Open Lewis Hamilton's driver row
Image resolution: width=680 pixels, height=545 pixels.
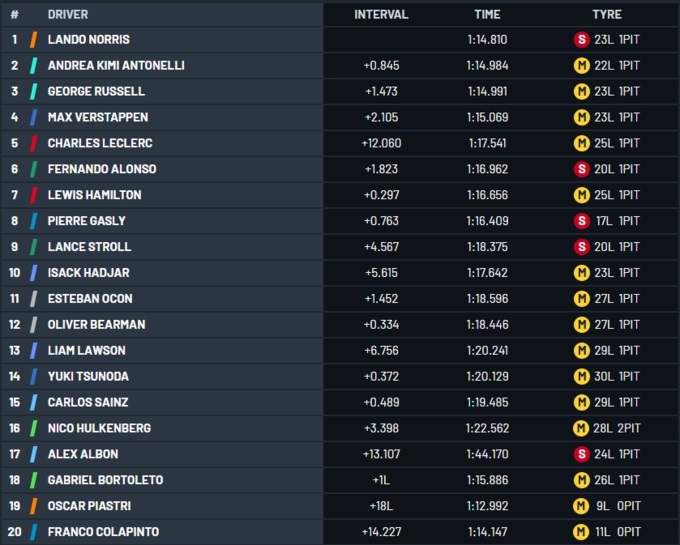tap(94, 195)
